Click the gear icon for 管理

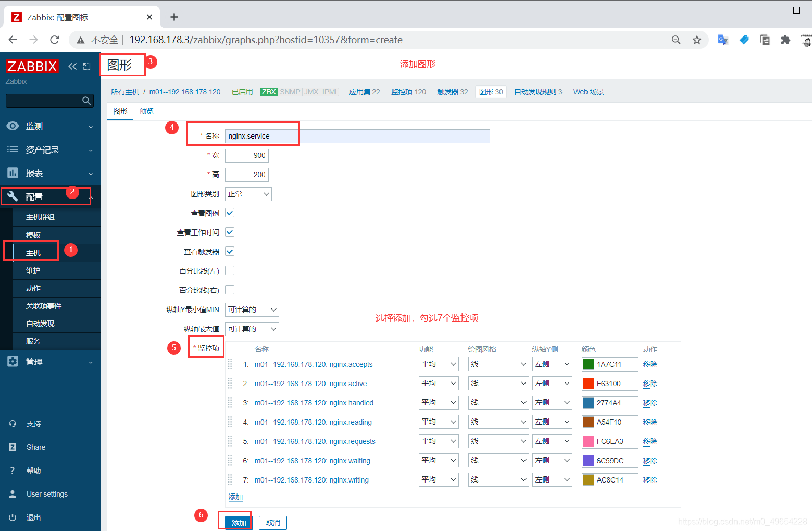pyautogui.click(x=13, y=361)
